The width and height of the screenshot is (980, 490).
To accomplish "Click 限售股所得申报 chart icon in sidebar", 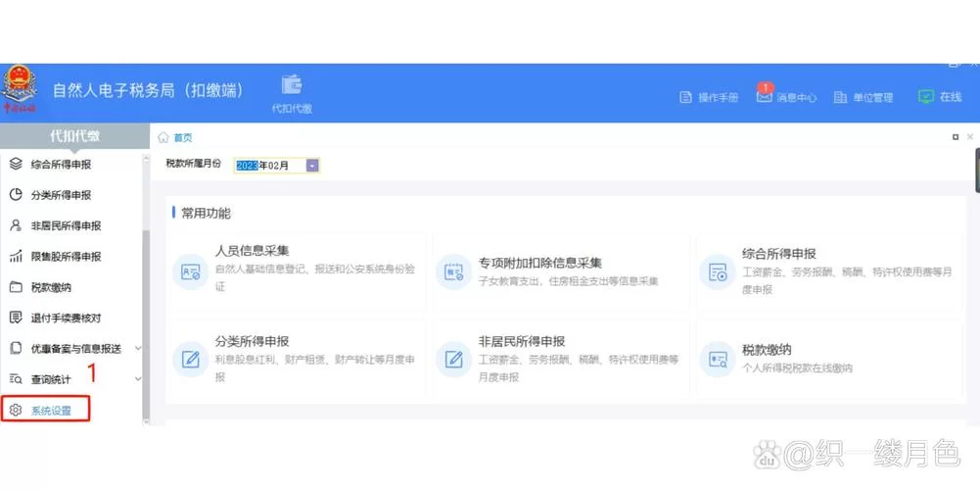I will [17, 257].
